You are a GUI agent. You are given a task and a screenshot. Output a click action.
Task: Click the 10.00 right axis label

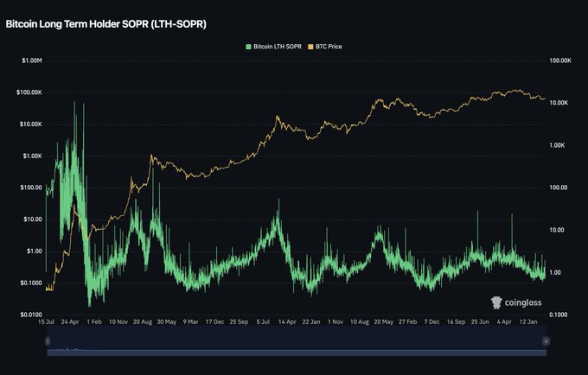click(557, 230)
